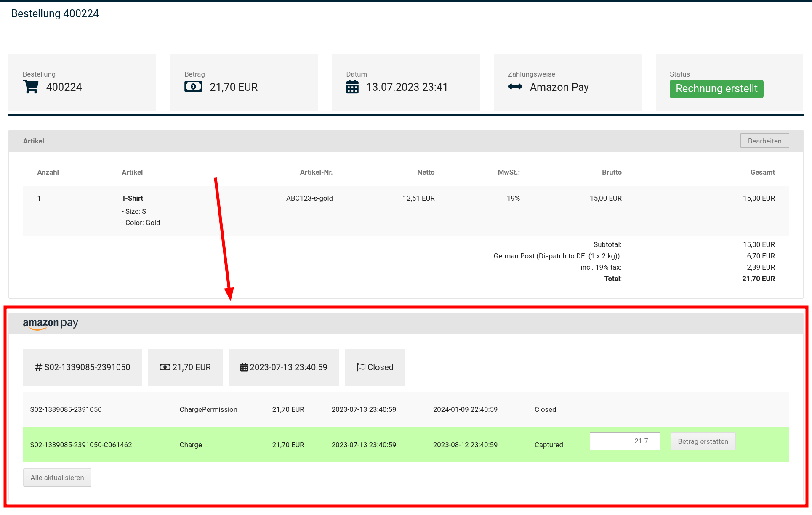Image resolution: width=812 pixels, height=515 pixels.
Task: Click the Amazon Pay logo header
Action: click(x=51, y=324)
